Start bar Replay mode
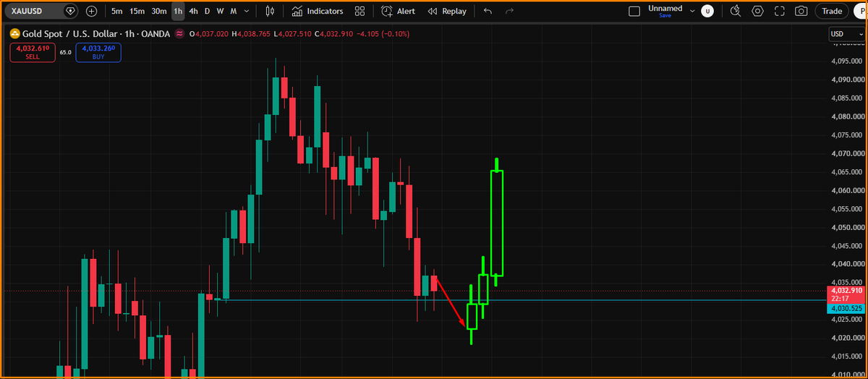The width and height of the screenshot is (868, 379). [447, 12]
